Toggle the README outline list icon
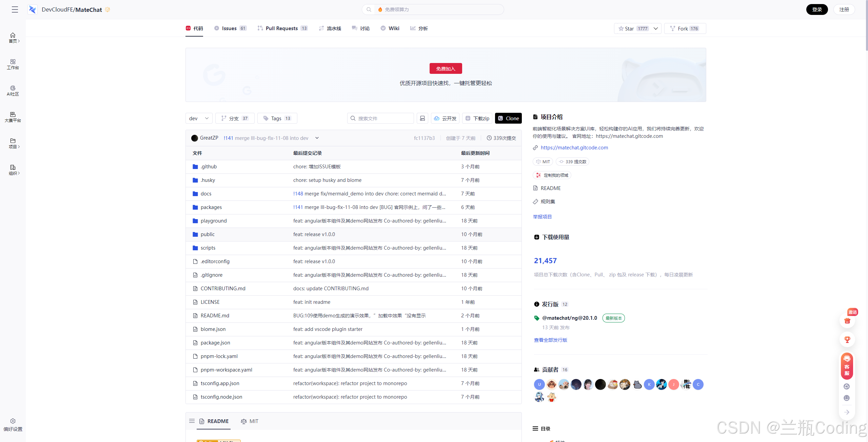Image resolution: width=868 pixels, height=442 pixels. [192, 421]
